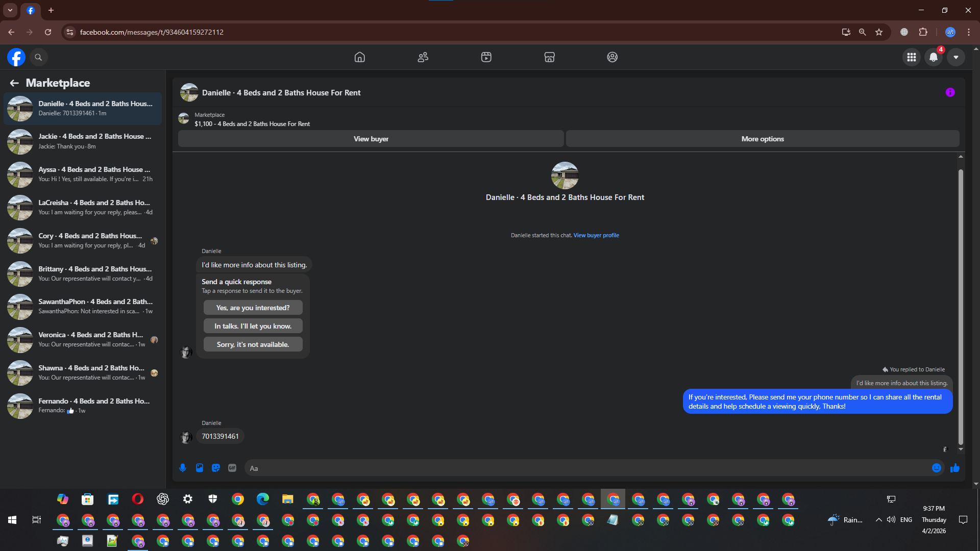This screenshot has height=551, width=980.
Task: Open the Cory conversation
Action: 83,241
